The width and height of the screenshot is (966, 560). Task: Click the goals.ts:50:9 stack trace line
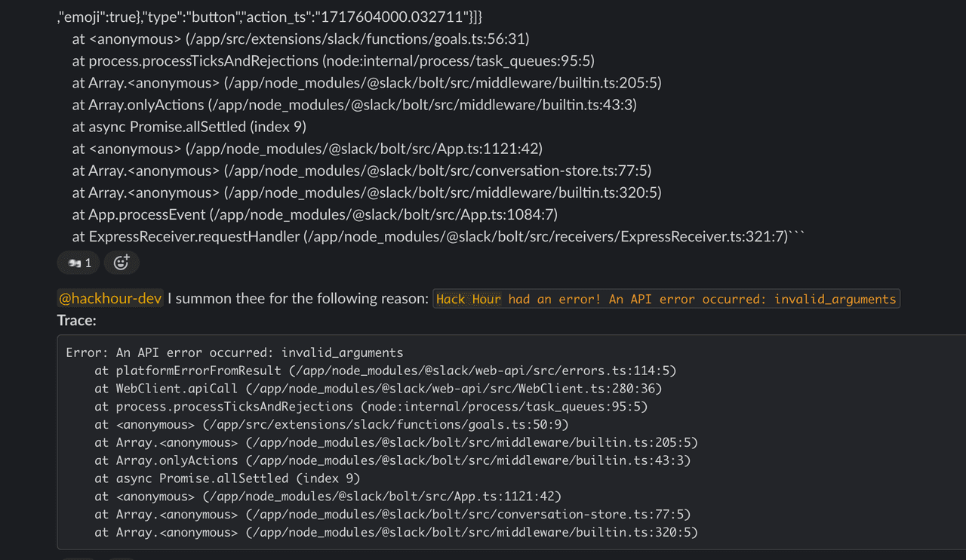[331, 425]
